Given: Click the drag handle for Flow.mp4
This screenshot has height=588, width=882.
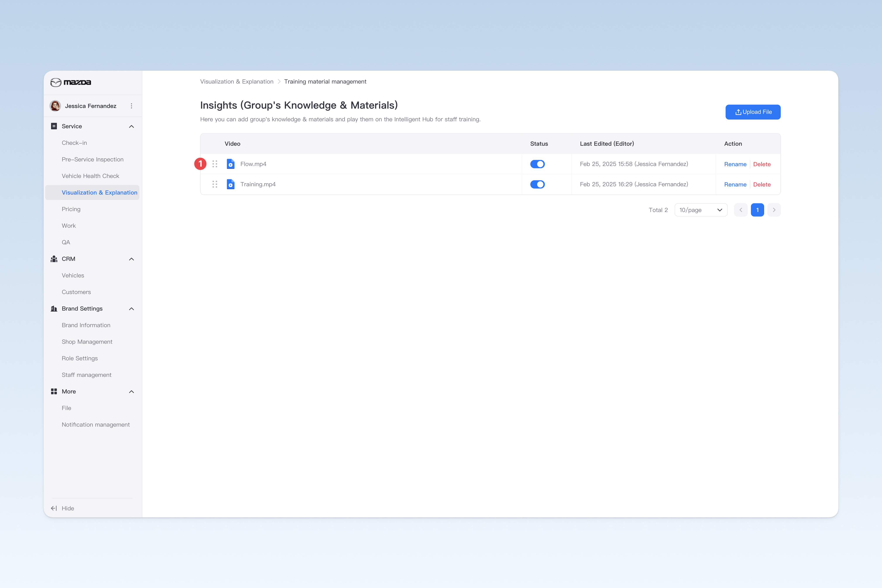Looking at the screenshot, I should click(214, 164).
